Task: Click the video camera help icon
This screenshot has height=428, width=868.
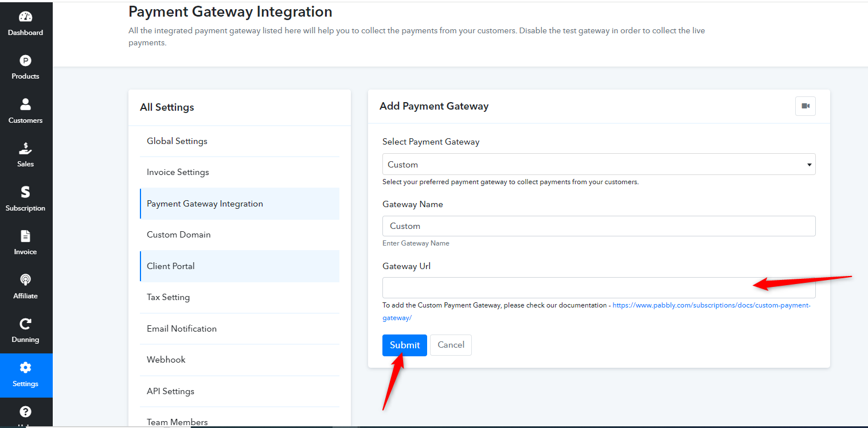Action: click(x=805, y=106)
